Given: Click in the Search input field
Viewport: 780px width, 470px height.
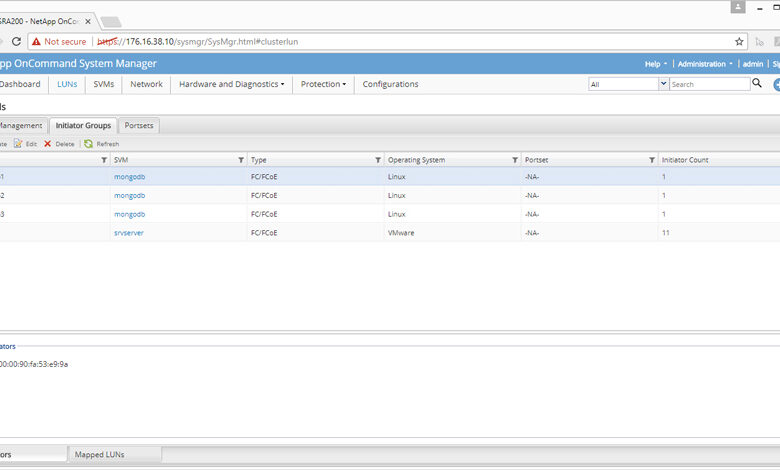Looking at the screenshot, I should 709,84.
